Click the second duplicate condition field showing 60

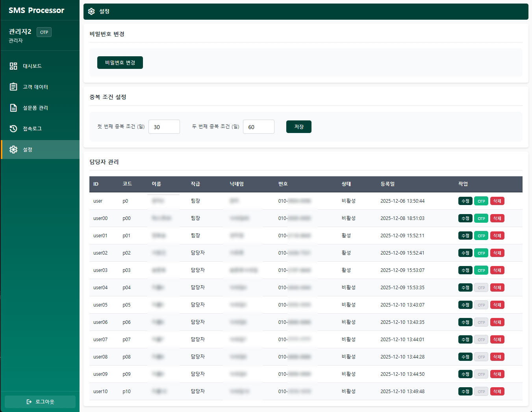(258, 127)
